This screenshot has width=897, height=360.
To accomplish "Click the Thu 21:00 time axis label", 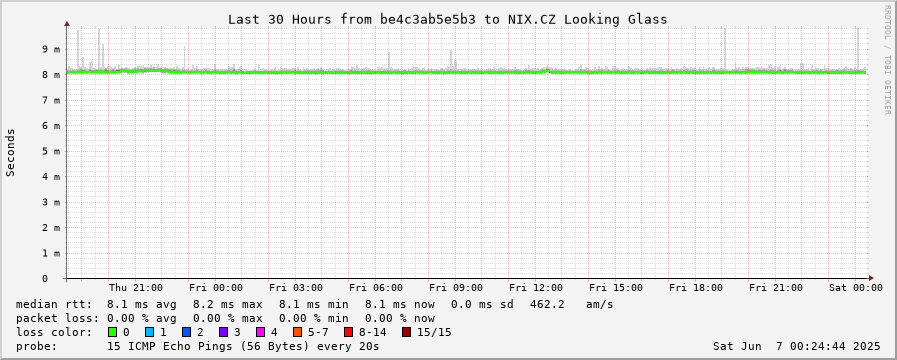I will pos(136,288).
